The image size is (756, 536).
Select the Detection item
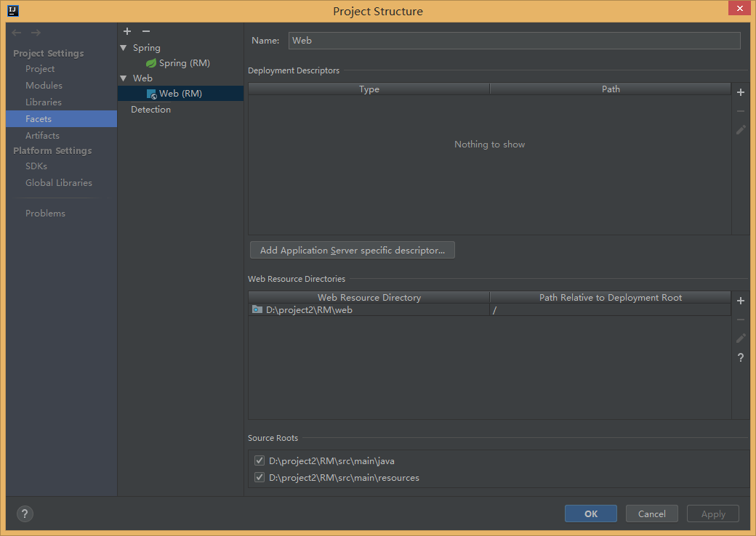pos(151,110)
